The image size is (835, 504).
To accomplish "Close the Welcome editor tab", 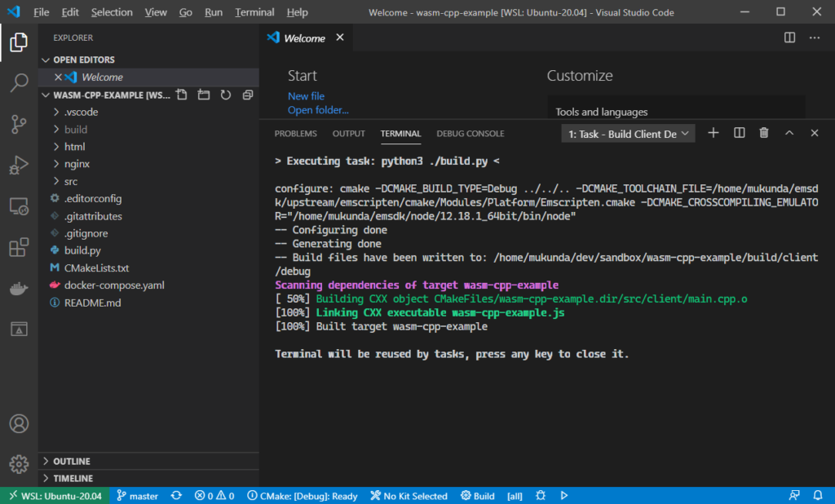I will point(340,38).
